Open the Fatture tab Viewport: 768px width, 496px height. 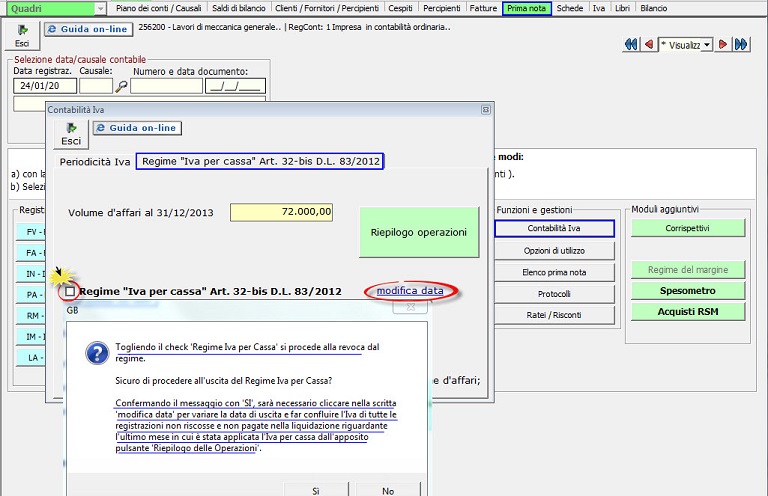click(483, 8)
